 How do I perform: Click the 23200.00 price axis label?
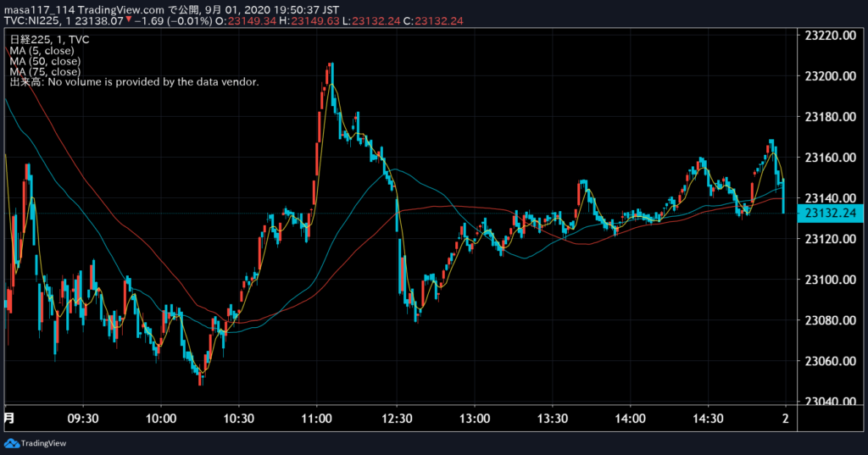tap(831, 76)
